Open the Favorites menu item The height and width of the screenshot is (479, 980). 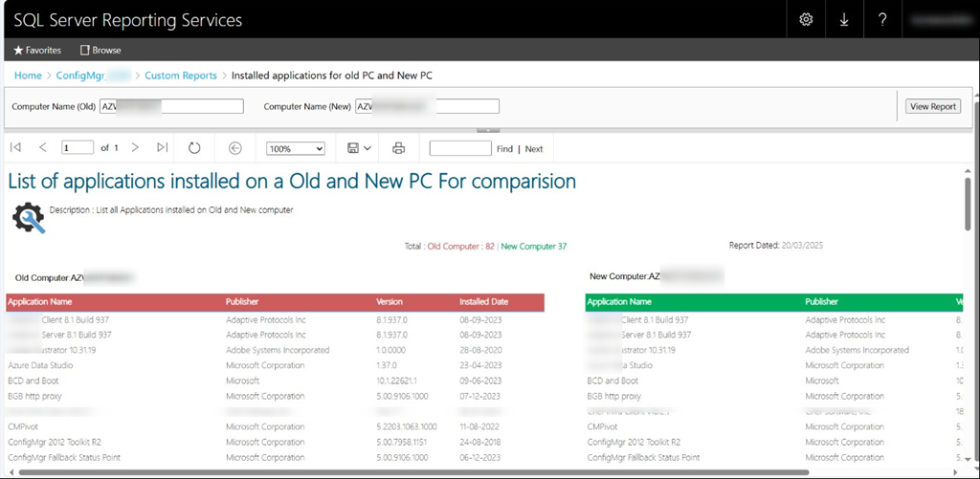pyautogui.click(x=37, y=50)
